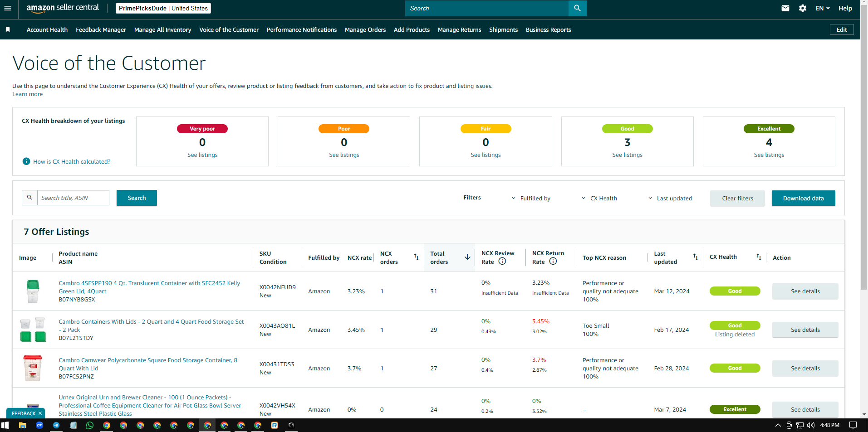Open the hamburger navigation menu
Image resolution: width=868 pixels, height=432 pixels.
7,8
